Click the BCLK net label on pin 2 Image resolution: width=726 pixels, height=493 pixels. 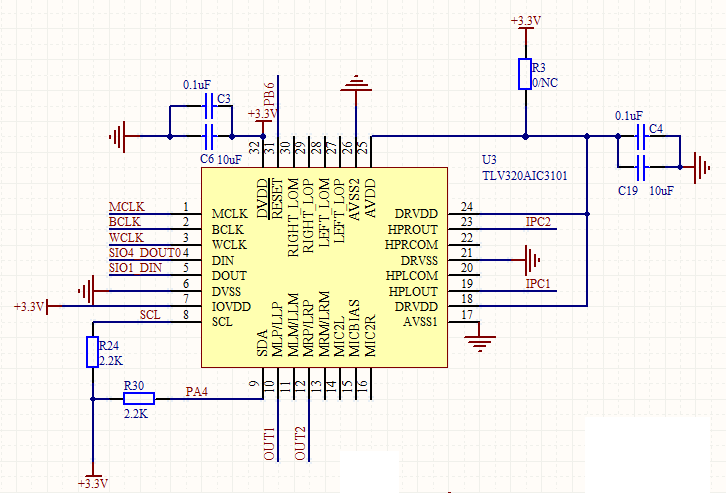(125, 222)
